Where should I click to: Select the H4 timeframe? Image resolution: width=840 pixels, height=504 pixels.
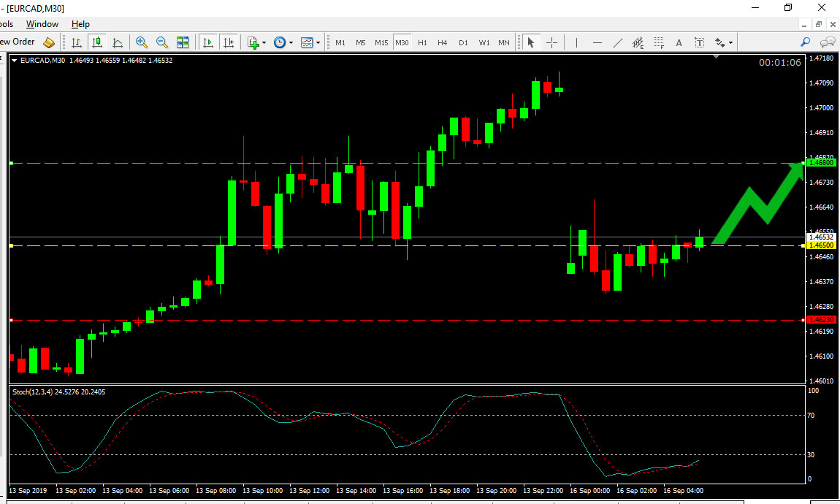pyautogui.click(x=443, y=42)
